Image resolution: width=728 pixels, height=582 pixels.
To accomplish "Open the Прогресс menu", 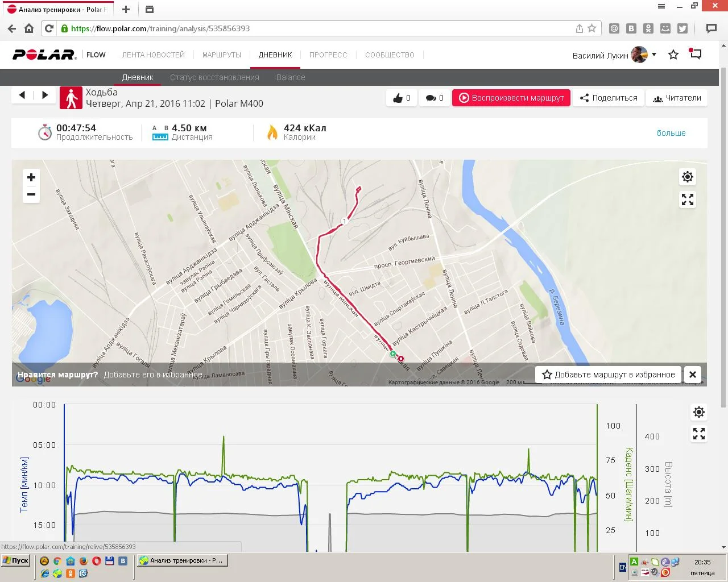I will click(328, 55).
